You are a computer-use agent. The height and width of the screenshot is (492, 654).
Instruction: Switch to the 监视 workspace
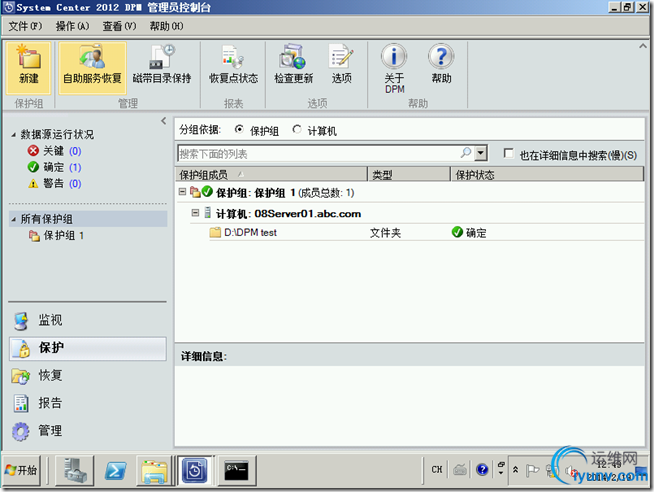pos(88,320)
